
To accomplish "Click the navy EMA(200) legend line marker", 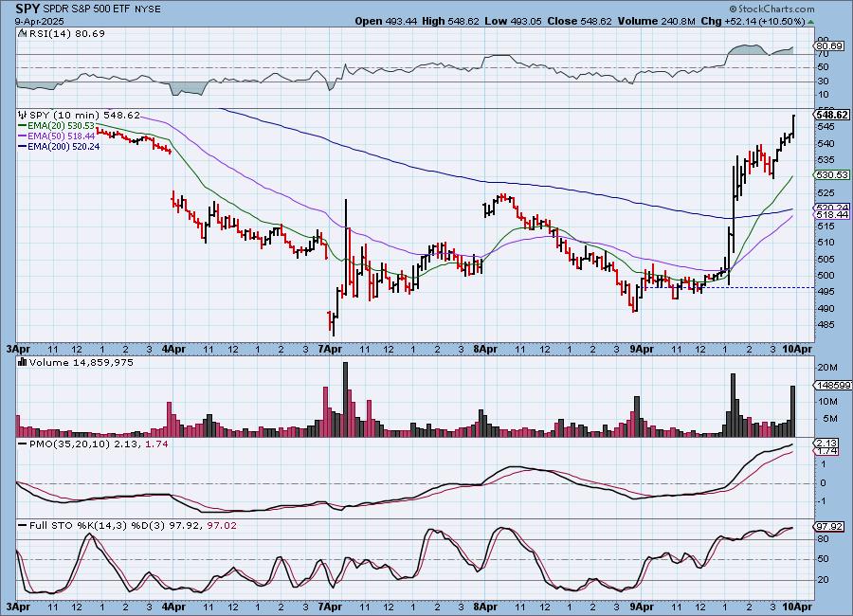I will pos(23,146).
